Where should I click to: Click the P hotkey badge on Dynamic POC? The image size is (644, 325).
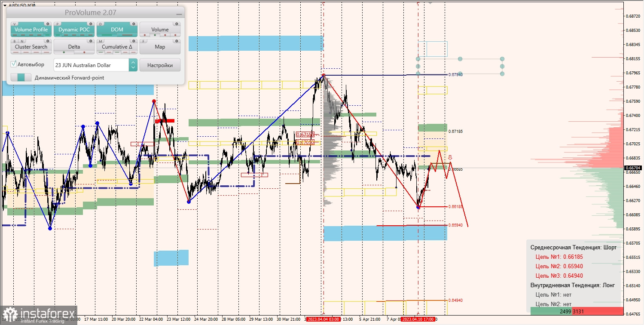[58, 24]
